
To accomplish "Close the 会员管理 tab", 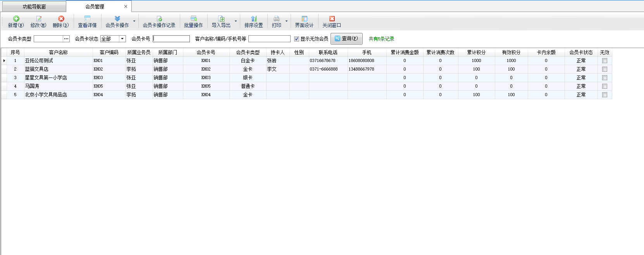I will (x=126, y=7).
